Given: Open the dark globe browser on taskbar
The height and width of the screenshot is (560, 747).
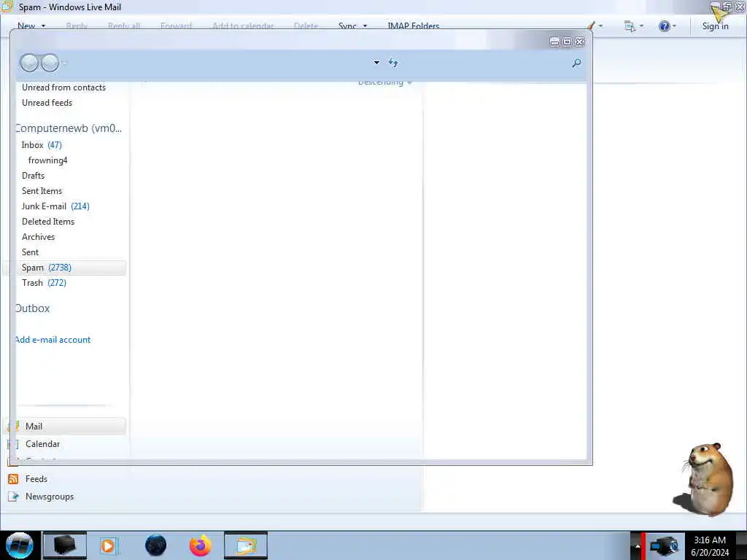Looking at the screenshot, I should click(x=156, y=545).
